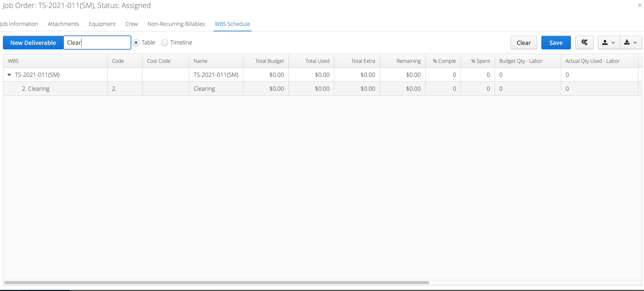Switch to the Equipment tab

(102, 24)
